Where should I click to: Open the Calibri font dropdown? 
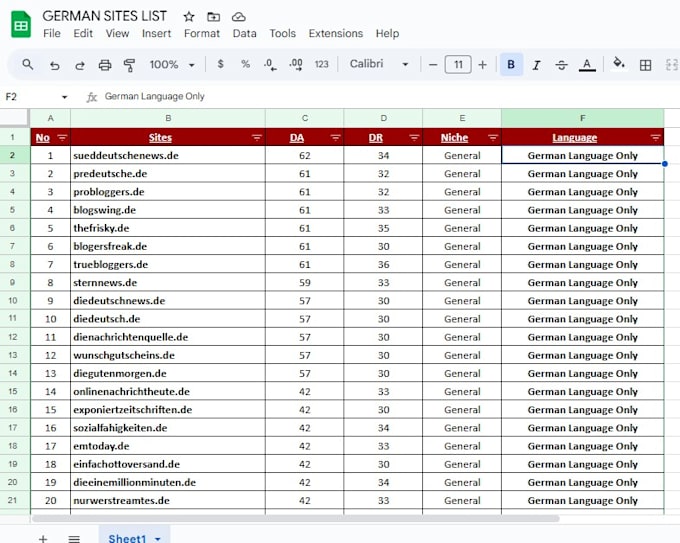pyautogui.click(x=379, y=64)
